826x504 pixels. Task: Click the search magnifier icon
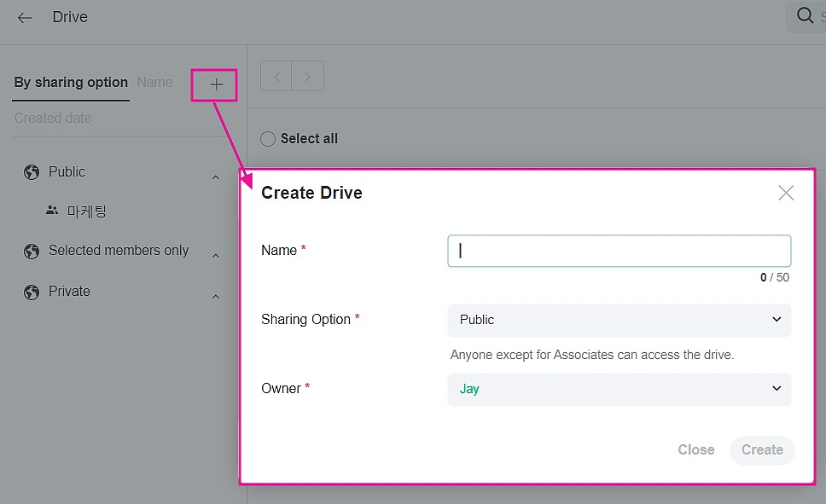click(x=804, y=16)
